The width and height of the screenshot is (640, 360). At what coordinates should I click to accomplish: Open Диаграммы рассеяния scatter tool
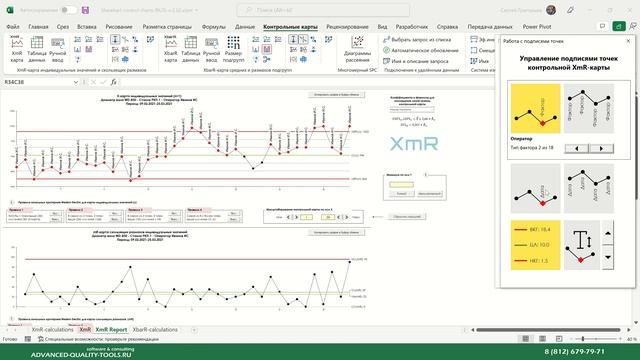[x=357, y=49]
